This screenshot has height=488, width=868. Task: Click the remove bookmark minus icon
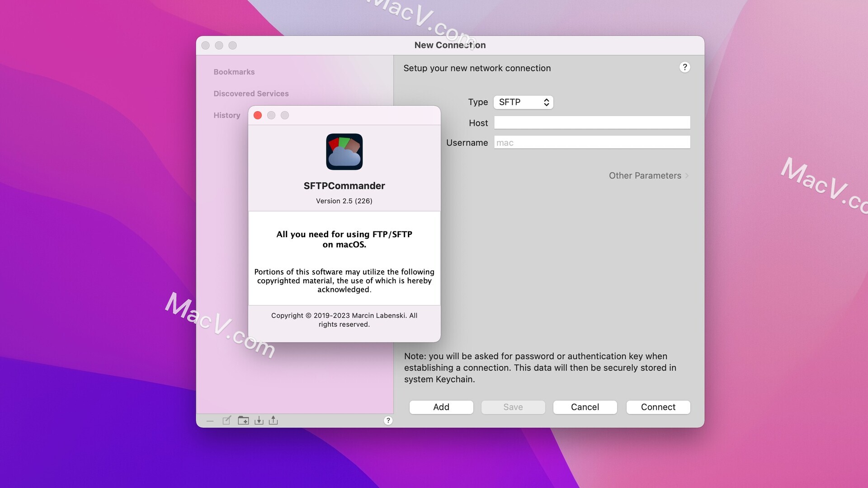point(210,421)
